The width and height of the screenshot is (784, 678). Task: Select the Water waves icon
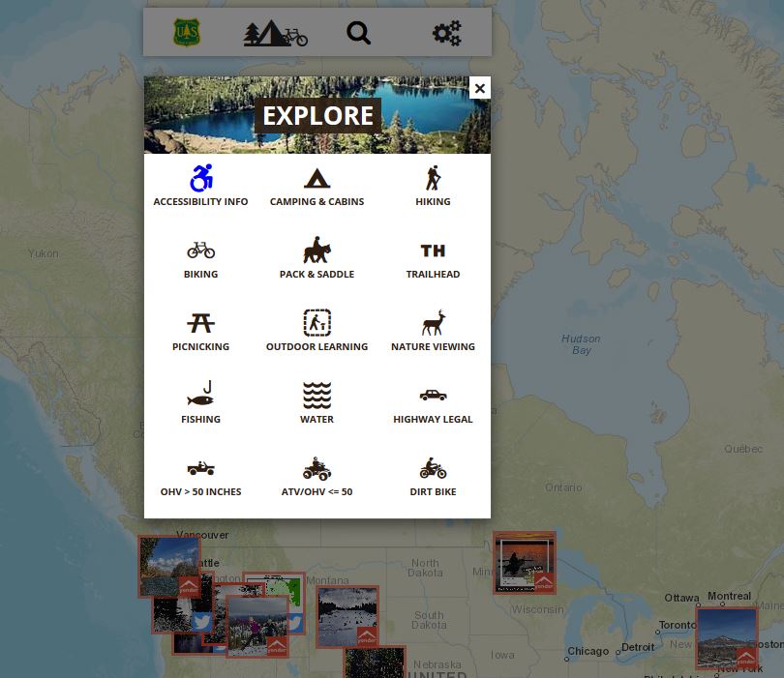[317, 396]
